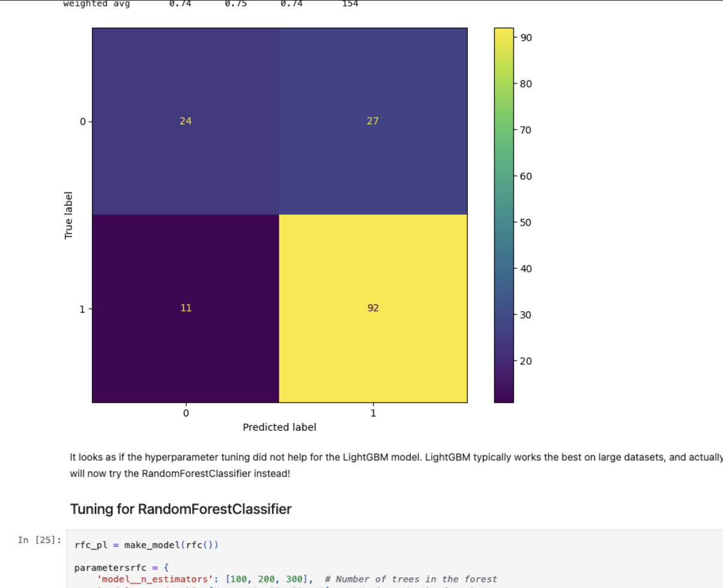Click the y-axis tick label 1

(x=83, y=309)
